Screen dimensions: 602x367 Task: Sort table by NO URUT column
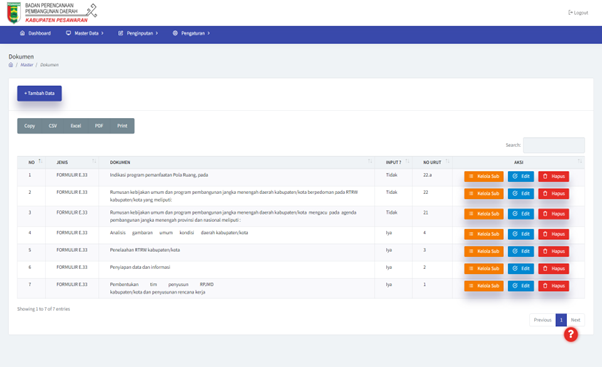432,162
